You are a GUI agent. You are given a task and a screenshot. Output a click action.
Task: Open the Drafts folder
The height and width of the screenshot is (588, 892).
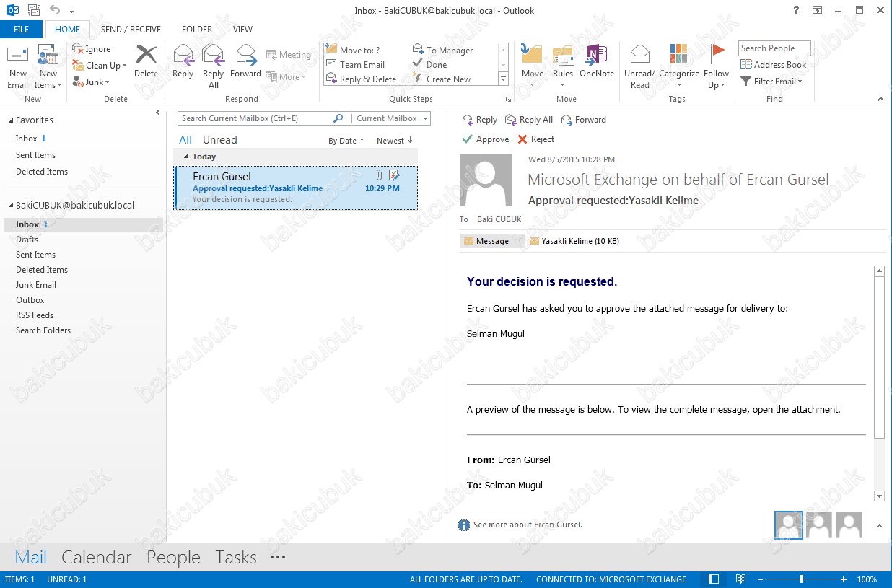27,240
